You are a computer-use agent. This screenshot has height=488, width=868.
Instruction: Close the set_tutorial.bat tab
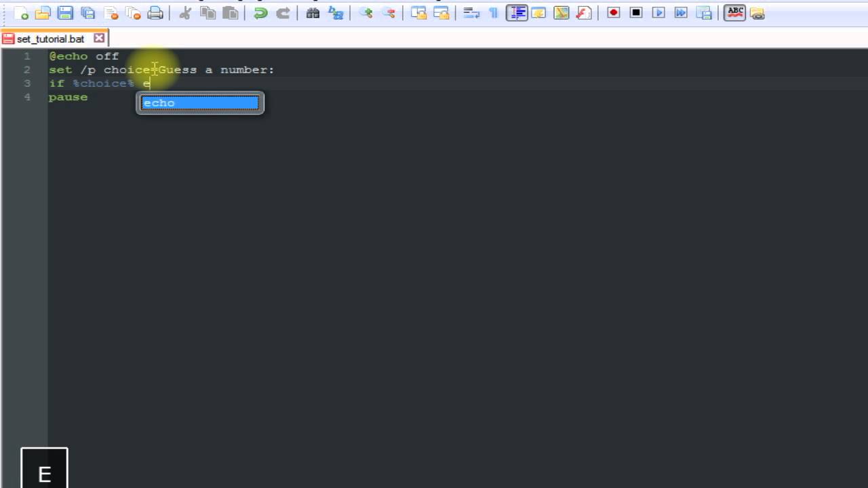(x=99, y=39)
